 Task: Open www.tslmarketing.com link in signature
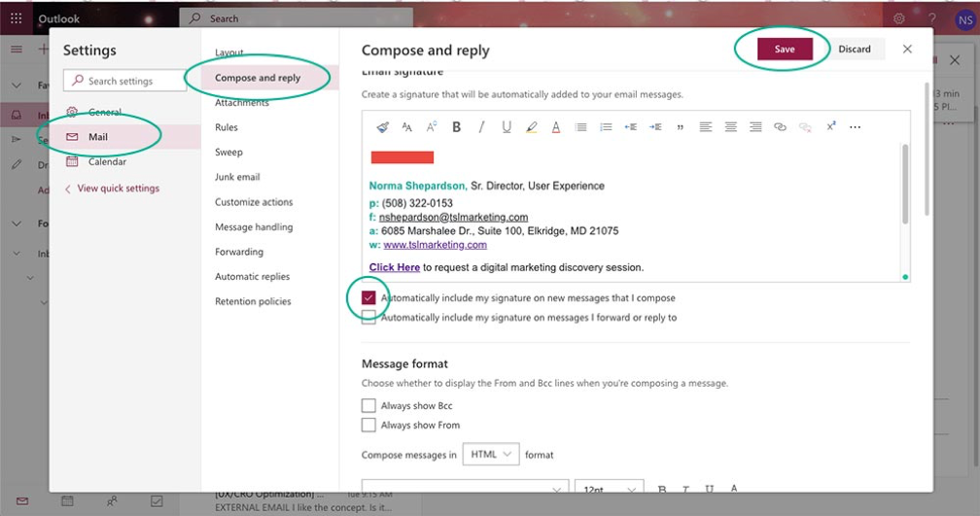[x=435, y=245]
